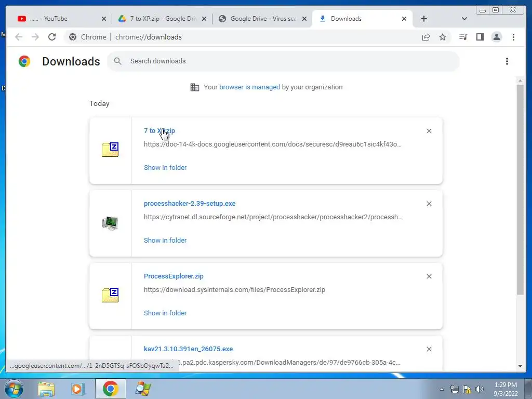The image size is (532, 399).
Task: Show hidden tray icons arrow
Action: point(442,389)
